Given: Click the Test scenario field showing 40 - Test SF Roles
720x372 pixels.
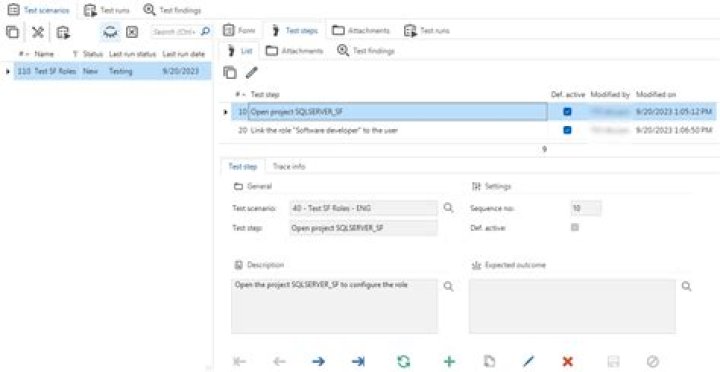Looking at the screenshot, I should (x=364, y=208).
